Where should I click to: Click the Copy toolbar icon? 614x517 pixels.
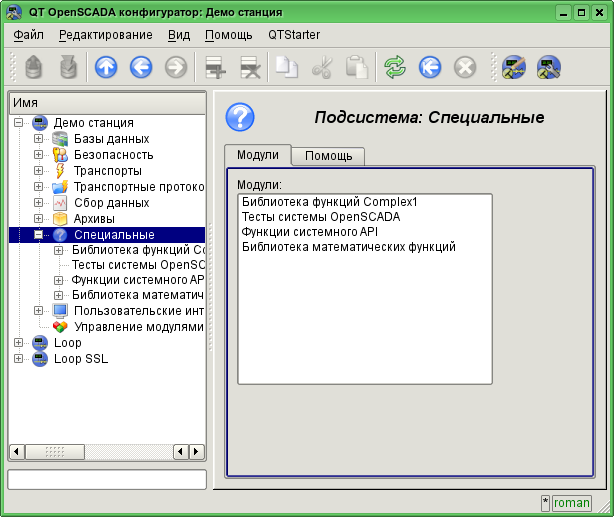click(x=287, y=67)
